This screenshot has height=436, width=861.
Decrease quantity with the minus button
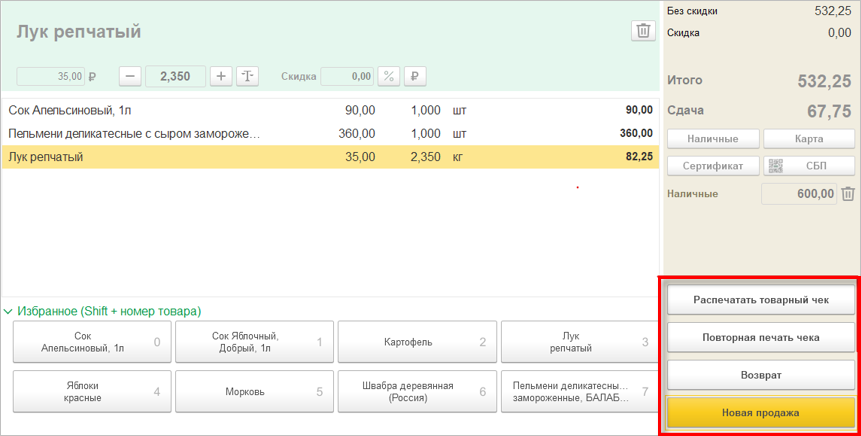pos(130,76)
